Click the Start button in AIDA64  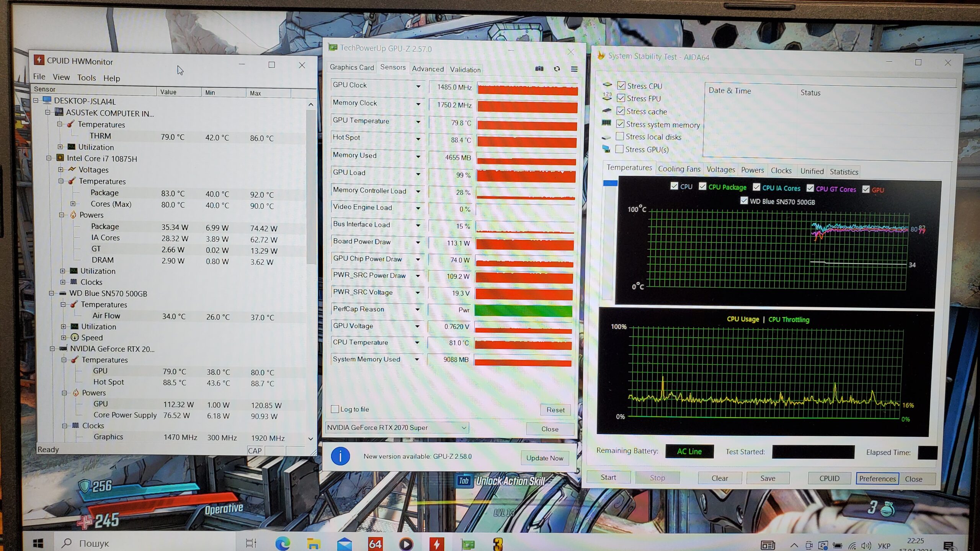coord(608,477)
